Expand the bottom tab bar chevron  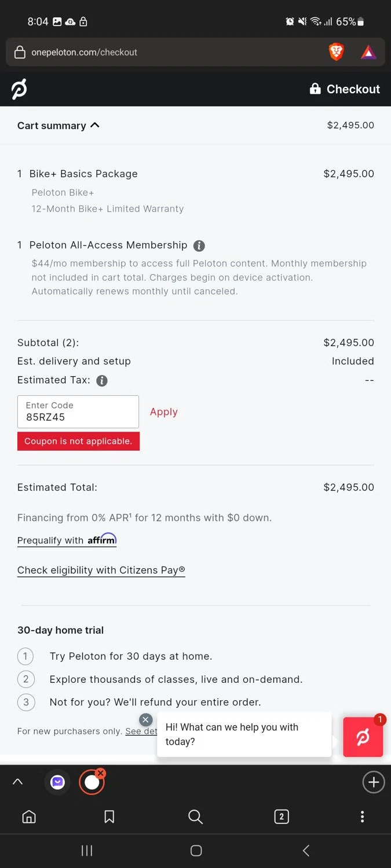coord(18,782)
